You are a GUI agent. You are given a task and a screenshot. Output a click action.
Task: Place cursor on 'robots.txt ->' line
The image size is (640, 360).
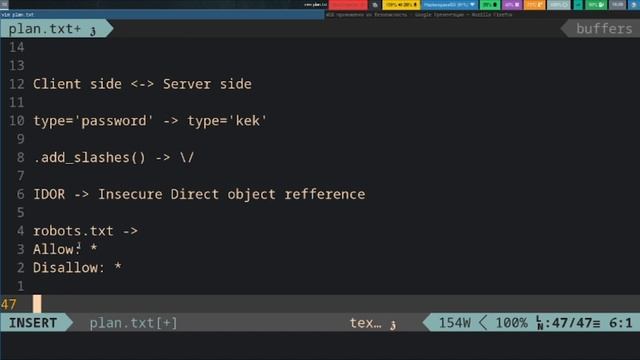[85, 231]
